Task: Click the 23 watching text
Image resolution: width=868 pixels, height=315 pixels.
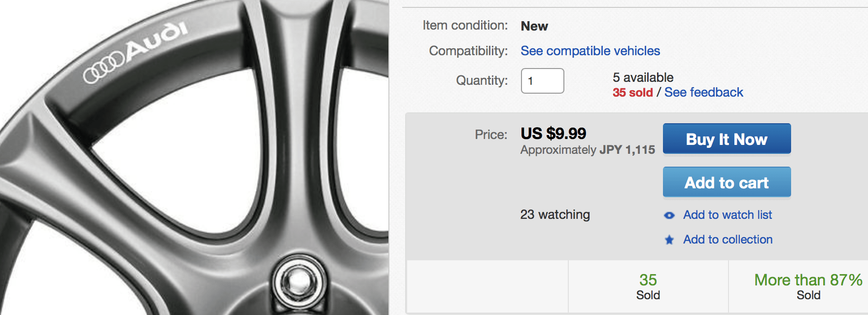Action: (x=555, y=214)
